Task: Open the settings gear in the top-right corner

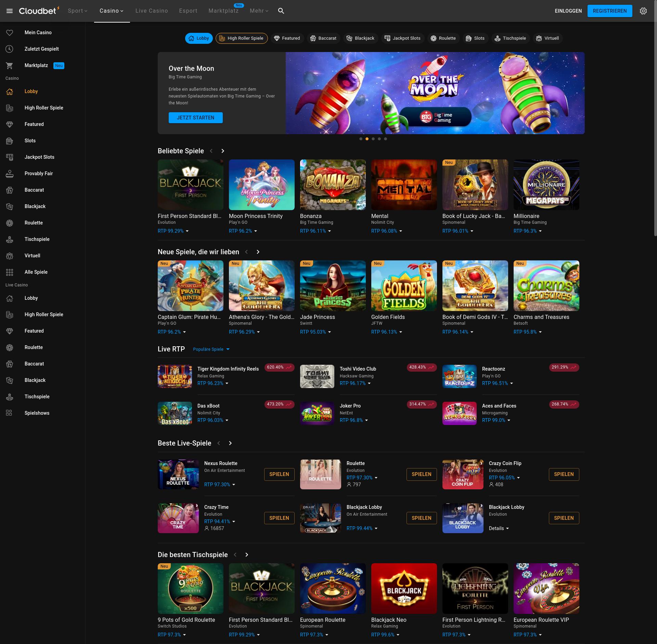Action: [643, 11]
